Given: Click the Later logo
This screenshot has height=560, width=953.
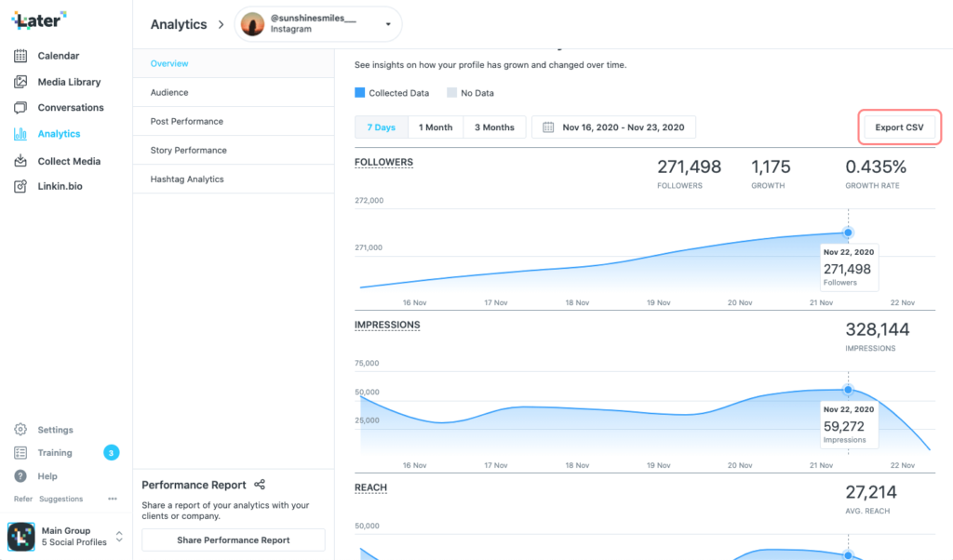Looking at the screenshot, I should coord(39,20).
